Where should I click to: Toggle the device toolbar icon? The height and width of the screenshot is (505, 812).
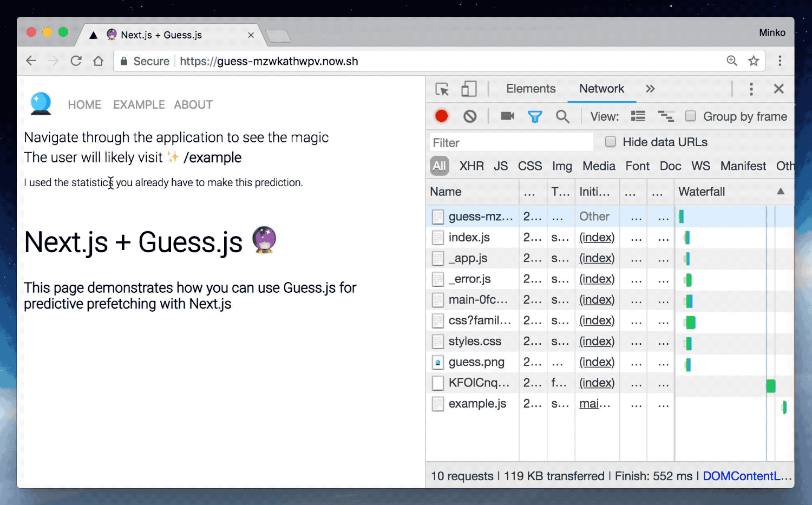469,89
